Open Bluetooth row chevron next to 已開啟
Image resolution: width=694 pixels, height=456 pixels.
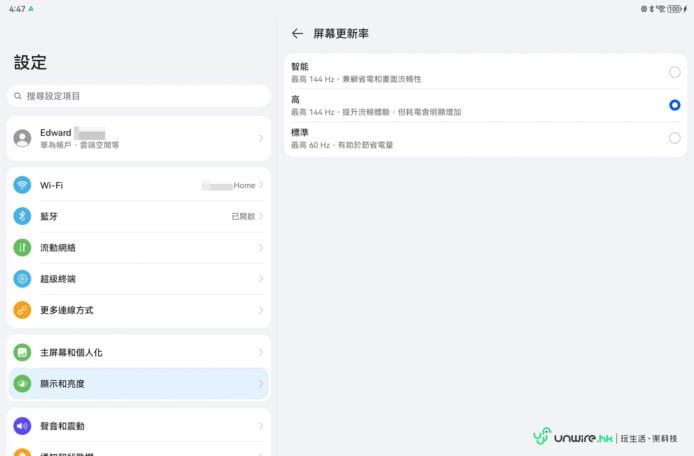click(261, 216)
